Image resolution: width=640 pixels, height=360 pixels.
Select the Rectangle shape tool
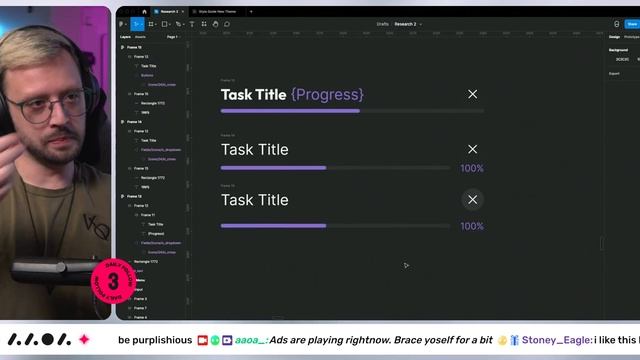[x=164, y=24]
